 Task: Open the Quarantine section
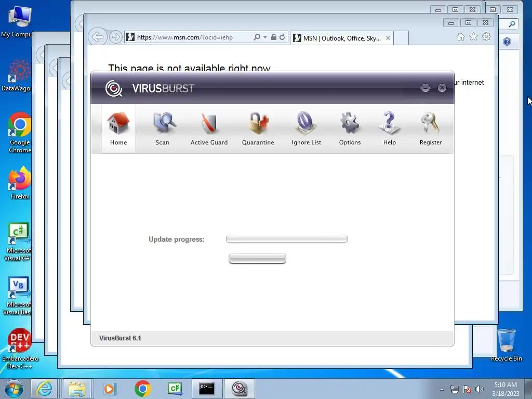tap(258, 129)
